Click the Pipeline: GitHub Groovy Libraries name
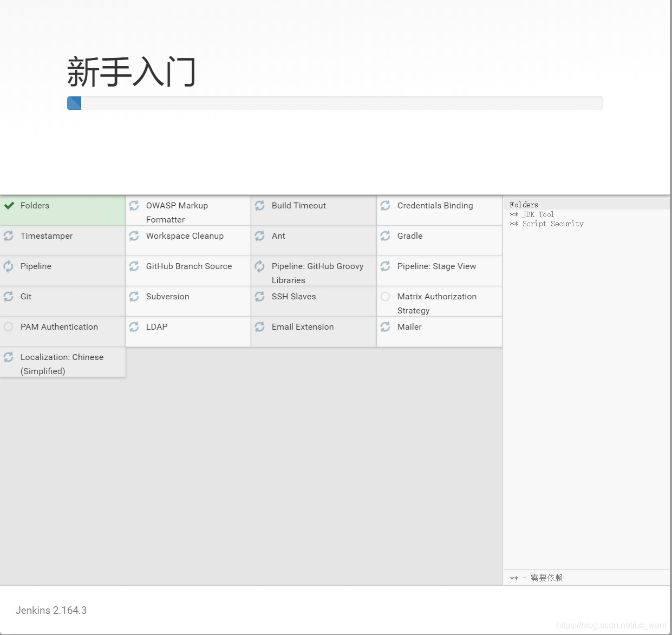 click(x=317, y=273)
